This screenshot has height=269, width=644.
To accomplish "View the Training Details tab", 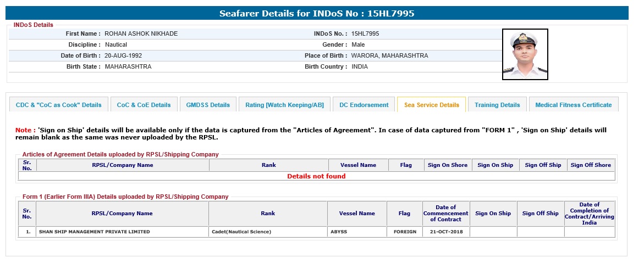I will click(x=497, y=105).
